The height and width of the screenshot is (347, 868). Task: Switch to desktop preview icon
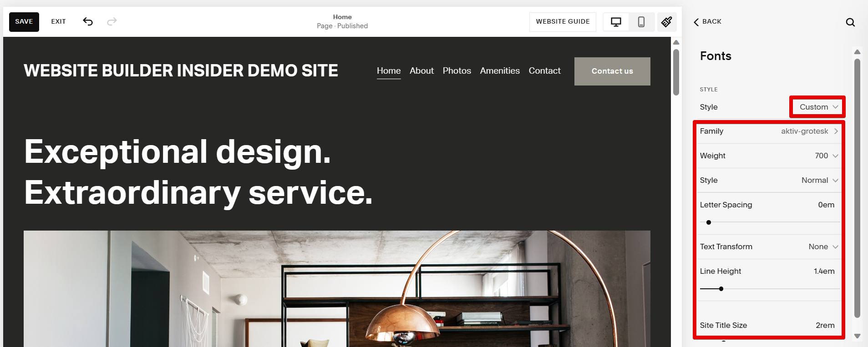tap(616, 22)
